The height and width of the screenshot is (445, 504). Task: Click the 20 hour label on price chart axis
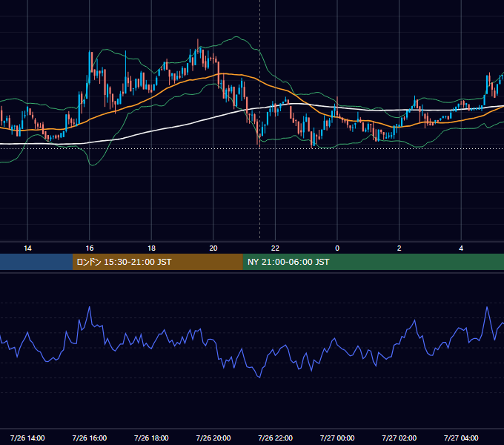(x=213, y=248)
